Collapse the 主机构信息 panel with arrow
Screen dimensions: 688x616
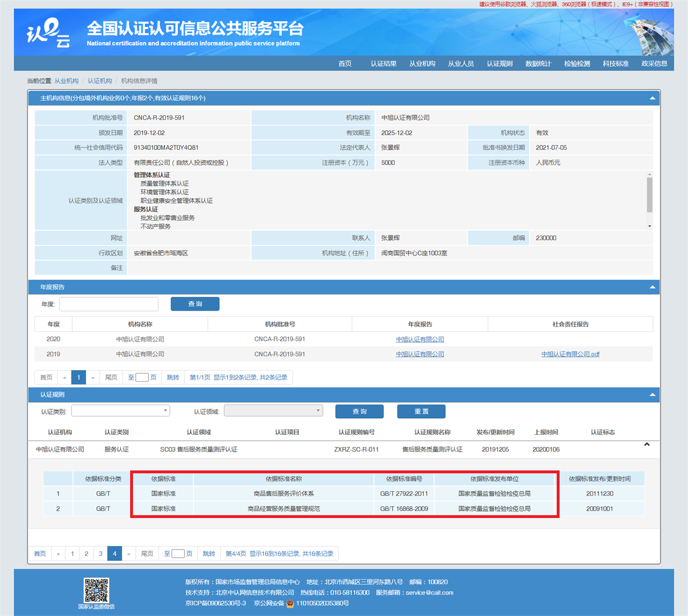652,98
